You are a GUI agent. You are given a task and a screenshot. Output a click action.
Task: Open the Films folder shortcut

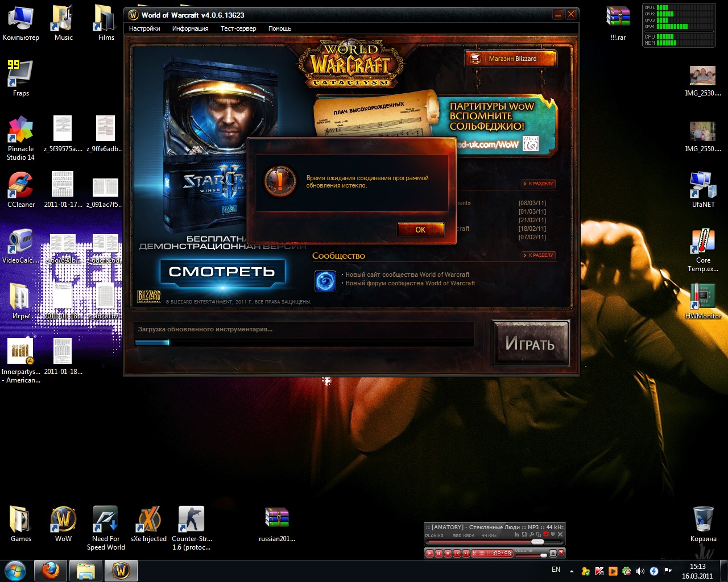click(x=106, y=24)
